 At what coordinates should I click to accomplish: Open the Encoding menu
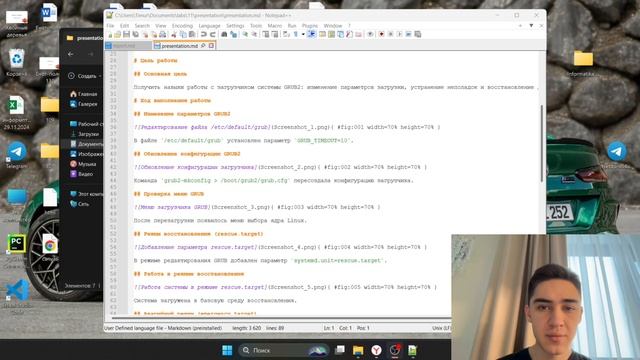click(x=182, y=26)
